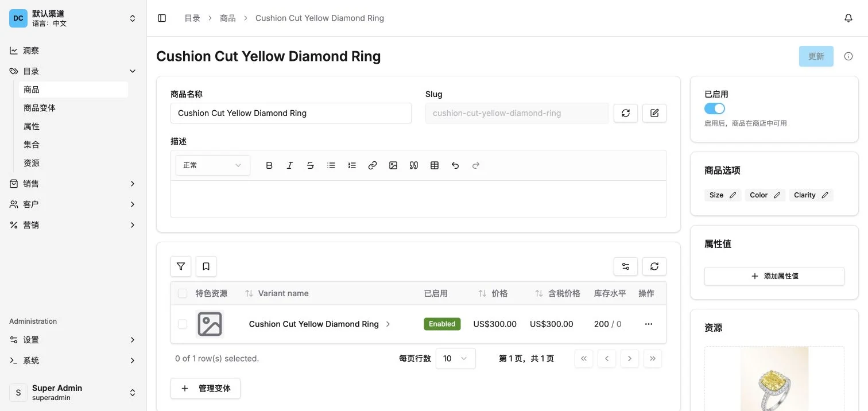Insert a numbered list

(x=352, y=165)
